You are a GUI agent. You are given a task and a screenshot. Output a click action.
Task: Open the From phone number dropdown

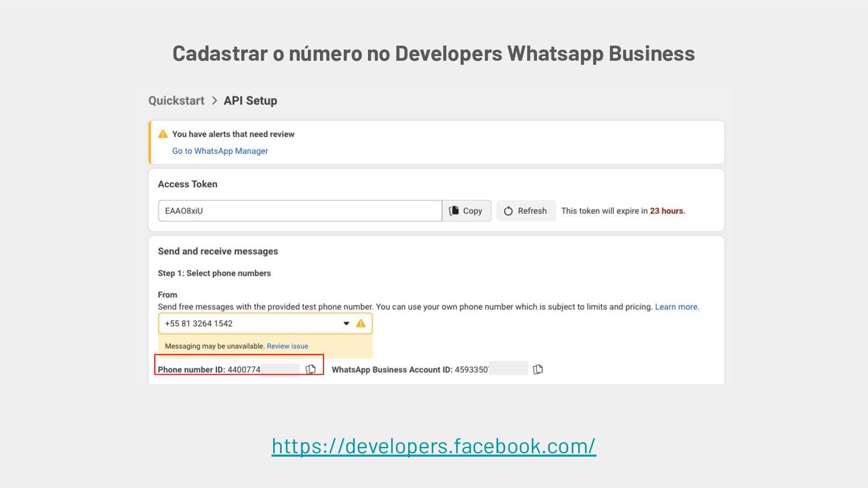[x=265, y=324]
